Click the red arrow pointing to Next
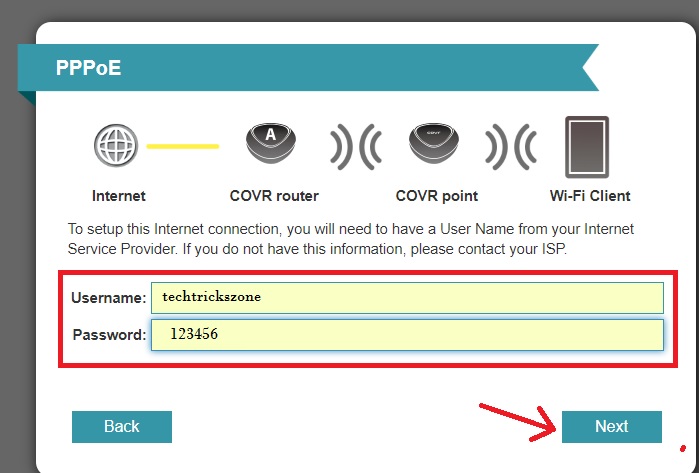 (517, 418)
